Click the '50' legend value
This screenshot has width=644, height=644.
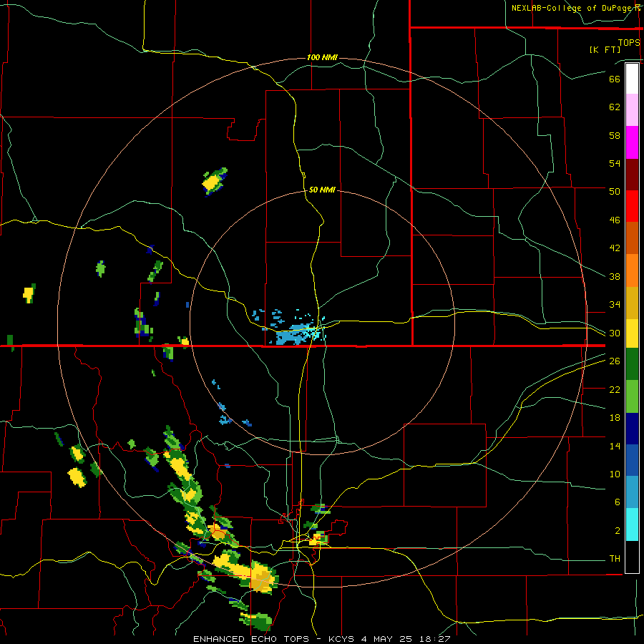615,191
